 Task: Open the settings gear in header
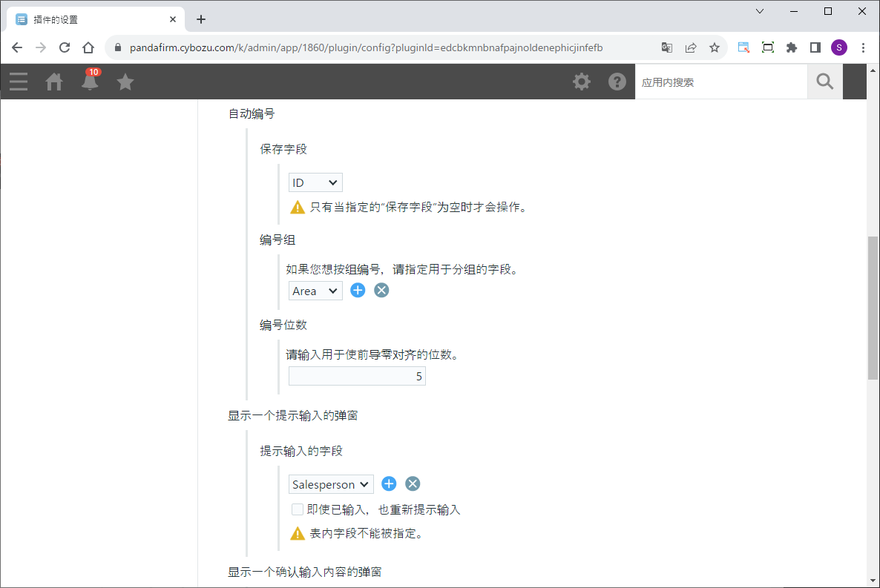tap(582, 82)
